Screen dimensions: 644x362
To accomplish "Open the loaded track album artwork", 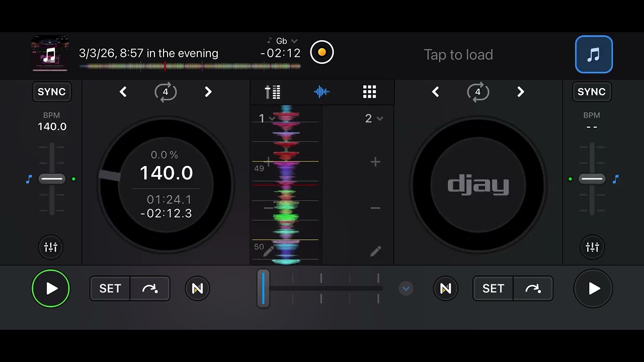I will click(49, 53).
